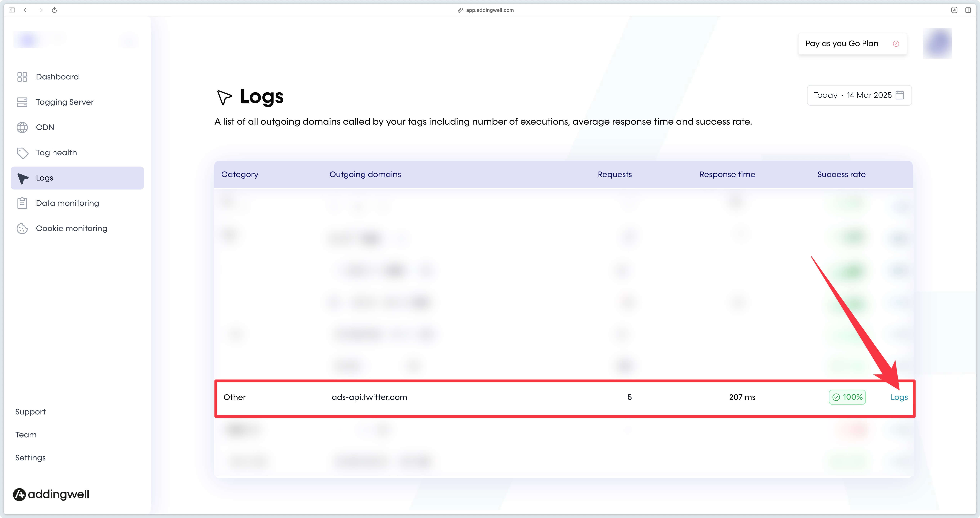This screenshot has width=980, height=518.
Task: Select Tag health in sidebar
Action: (77, 153)
